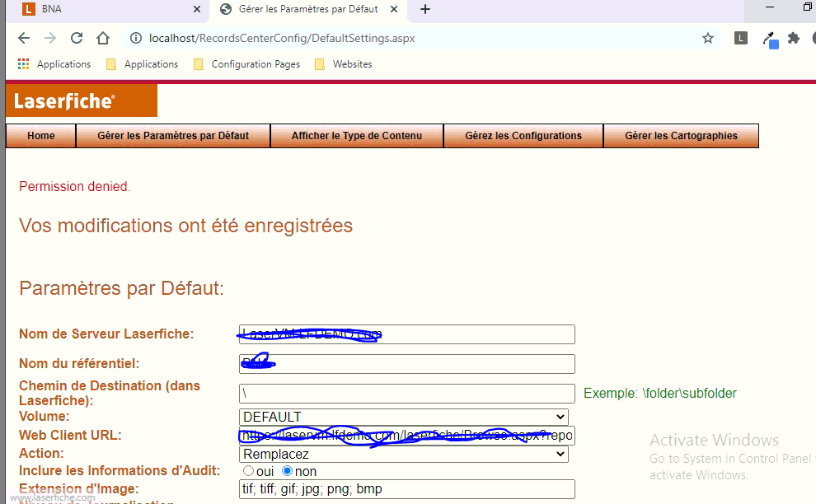The height and width of the screenshot is (504, 816).
Task: Reload the page with the refresh icon
Action: [77, 38]
